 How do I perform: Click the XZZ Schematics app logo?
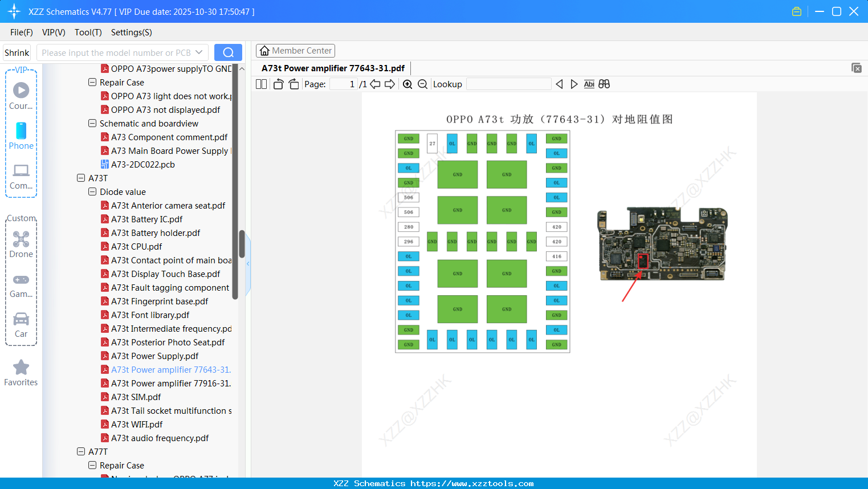(x=14, y=11)
